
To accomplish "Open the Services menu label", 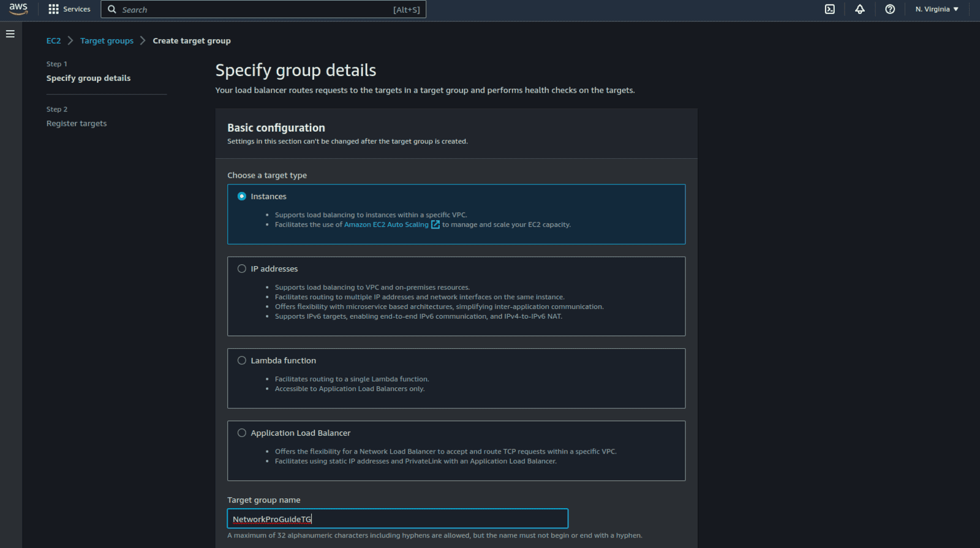I will click(x=77, y=9).
